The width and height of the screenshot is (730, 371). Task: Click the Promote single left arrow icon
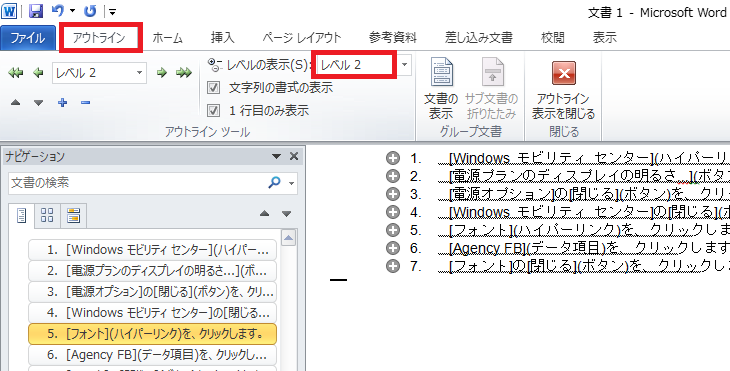click(38, 73)
